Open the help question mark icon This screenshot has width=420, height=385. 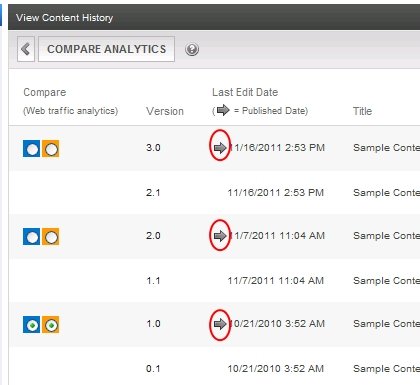pos(192,49)
